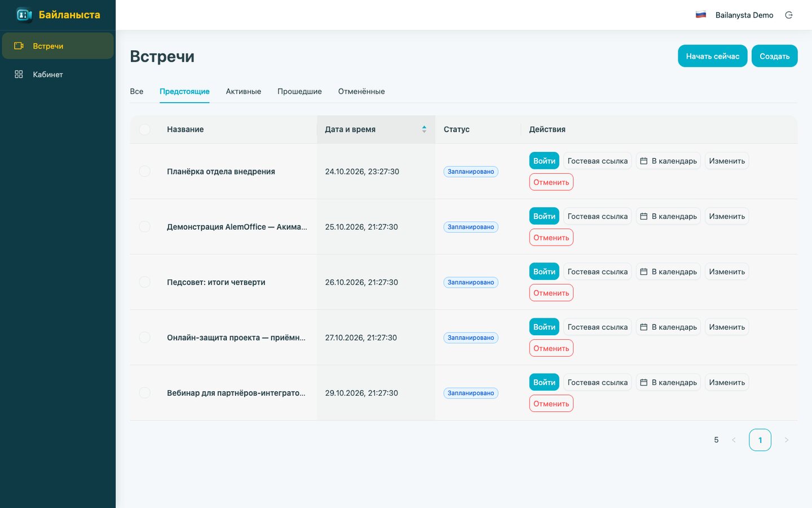Click the Запланировано status of Педсовет row
This screenshot has width=812, height=508.
(x=471, y=282)
